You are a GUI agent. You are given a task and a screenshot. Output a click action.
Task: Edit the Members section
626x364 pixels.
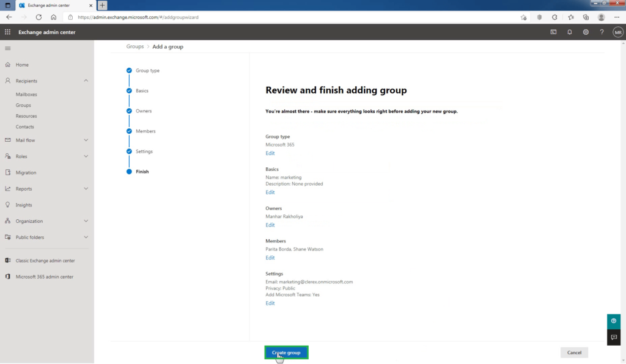[x=270, y=258]
